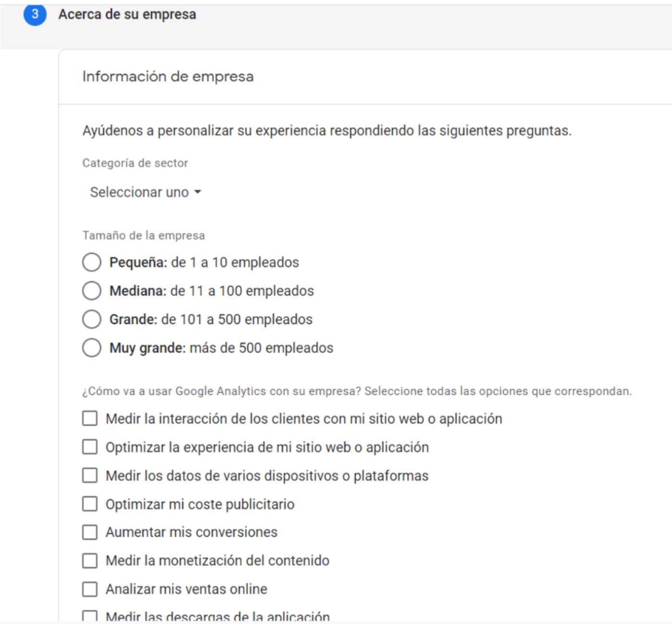The width and height of the screenshot is (672, 624).
Task: Check 'Medir los datos de varios dispositivos'
Action: coord(90,475)
